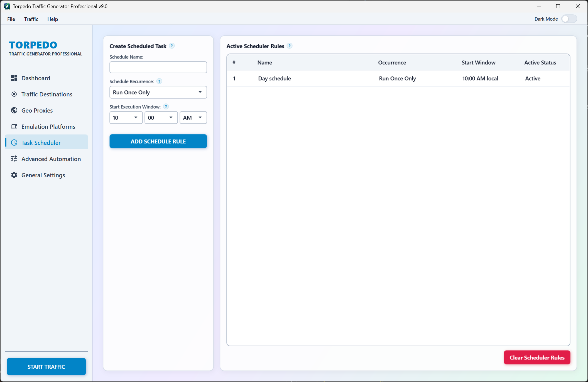Click the help icon beside Active Scheduler Rules
The image size is (588, 382).
pyautogui.click(x=290, y=46)
